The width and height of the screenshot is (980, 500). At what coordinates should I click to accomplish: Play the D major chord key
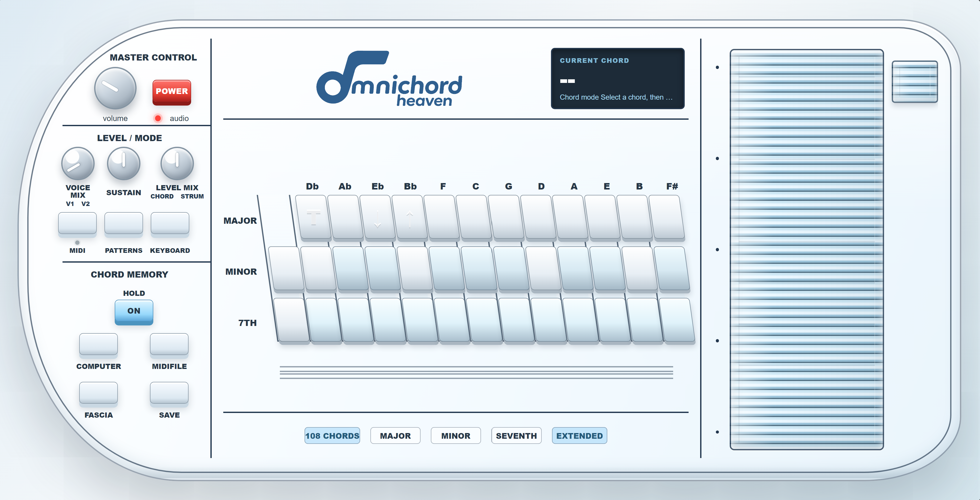coord(539,218)
